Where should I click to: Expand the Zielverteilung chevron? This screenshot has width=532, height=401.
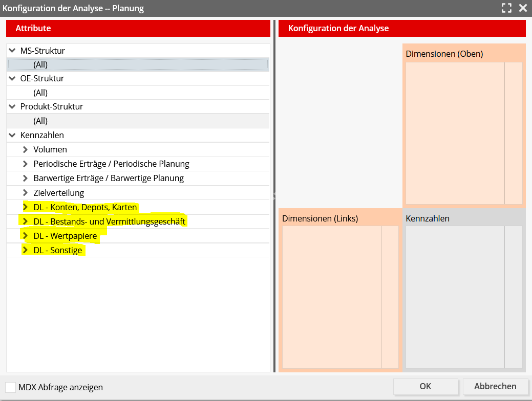point(25,193)
